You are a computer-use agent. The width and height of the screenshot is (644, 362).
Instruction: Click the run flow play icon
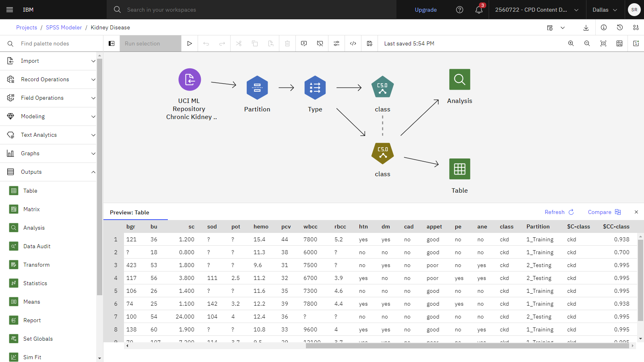pos(190,43)
